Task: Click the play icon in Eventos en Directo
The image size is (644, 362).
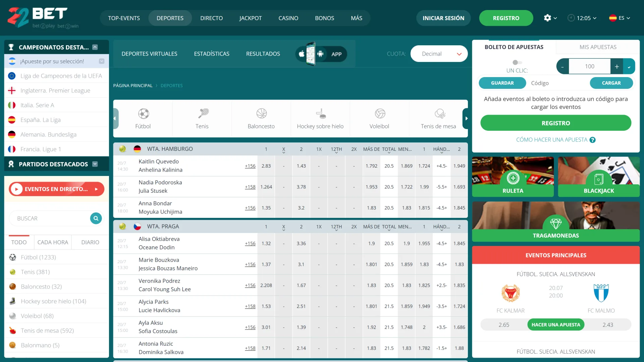Action: pyautogui.click(x=16, y=189)
